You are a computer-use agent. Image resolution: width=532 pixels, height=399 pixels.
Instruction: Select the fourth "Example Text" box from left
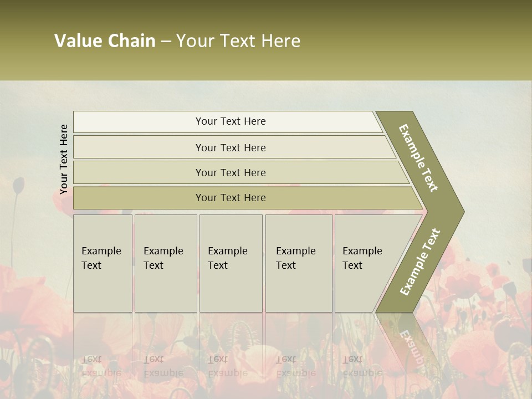point(298,263)
